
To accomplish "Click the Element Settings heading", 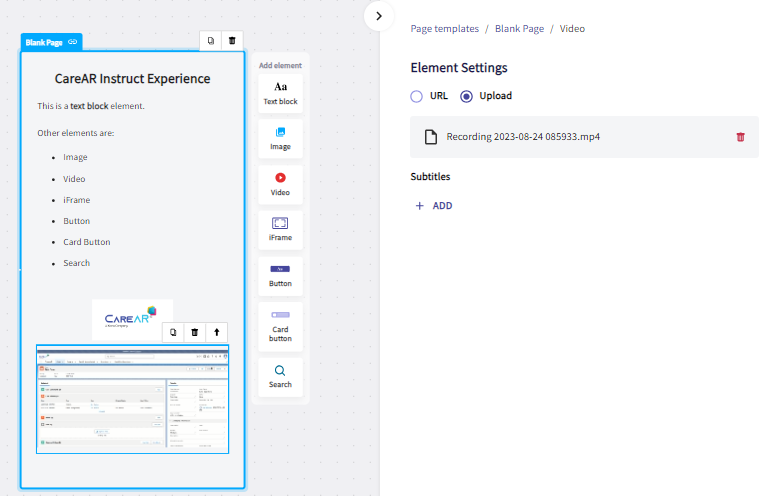I will coord(459,68).
